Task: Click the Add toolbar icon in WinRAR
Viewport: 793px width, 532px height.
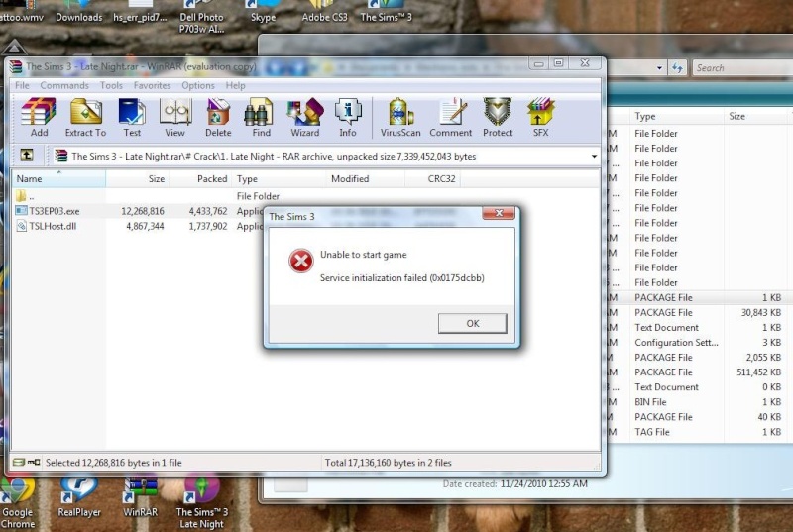Action: tap(39, 116)
